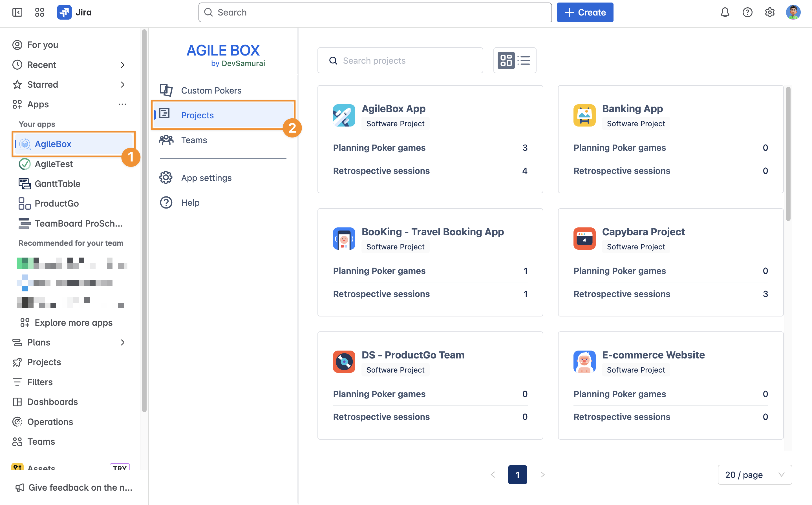Expand the Recent menu chevron
Image resolution: width=812 pixels, height=505 pixels.
coord(123,65)
